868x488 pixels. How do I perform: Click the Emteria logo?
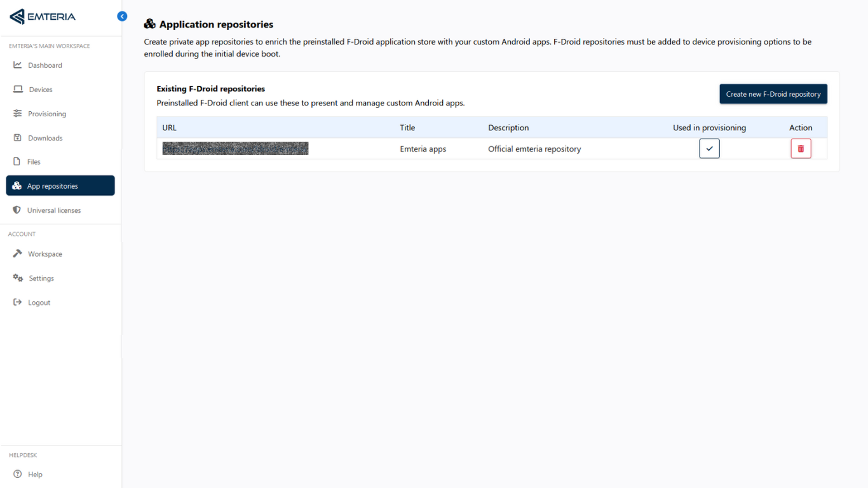(43, 17)
